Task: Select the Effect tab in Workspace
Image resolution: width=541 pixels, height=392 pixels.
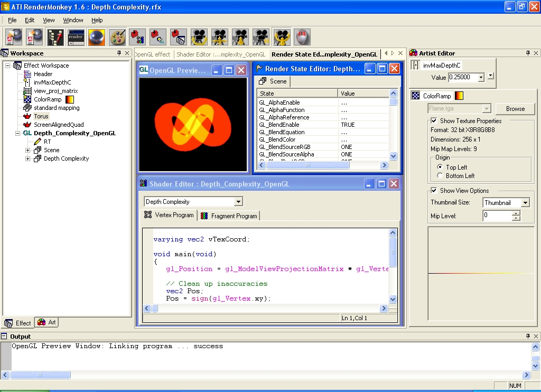Action: tap(18, 323)
